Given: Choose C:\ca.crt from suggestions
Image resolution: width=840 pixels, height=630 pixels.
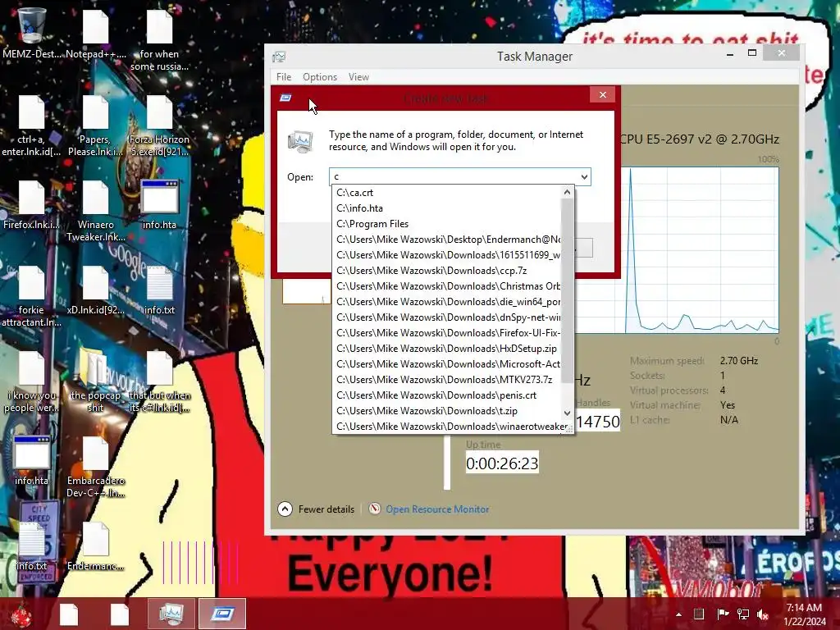Looking at the screenshot, I should click(447, 192).
